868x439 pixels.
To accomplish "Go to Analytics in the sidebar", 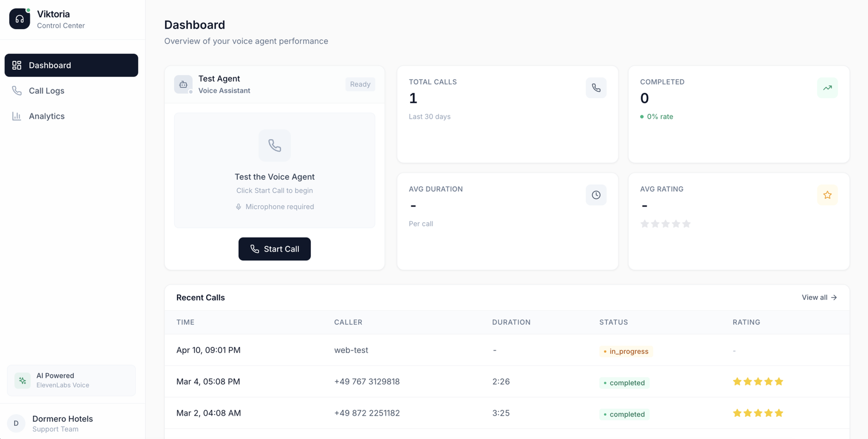I will point(47,116).
